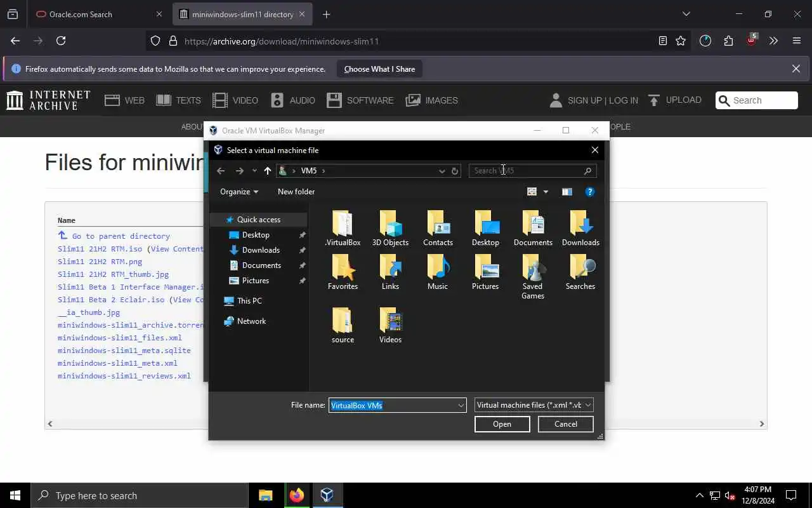Open a new Firefox tab

326,14
